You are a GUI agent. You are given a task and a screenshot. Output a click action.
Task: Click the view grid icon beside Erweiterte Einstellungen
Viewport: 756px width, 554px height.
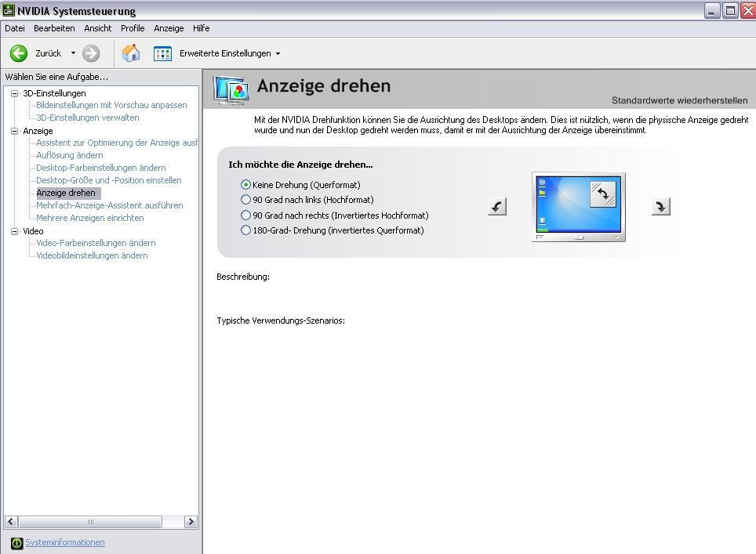coord(162,53)
